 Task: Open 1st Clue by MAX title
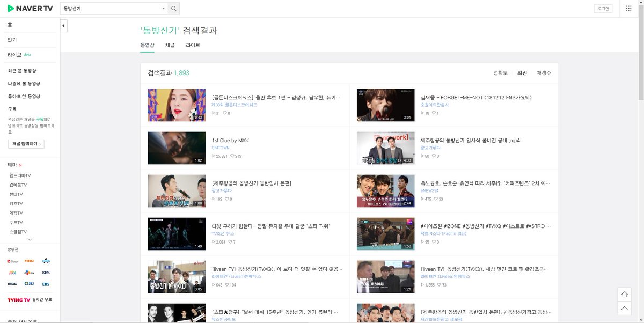point(230,141)
